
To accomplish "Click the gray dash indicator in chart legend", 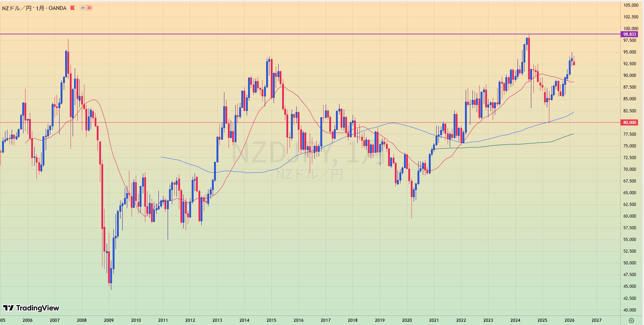I will pyautogui.click(x=83, y=8).
